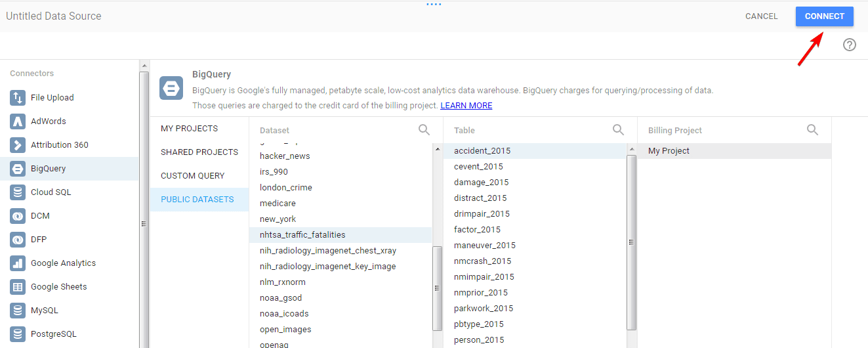Select the accident_2015 table
The image size is (868, 348).
535,151
